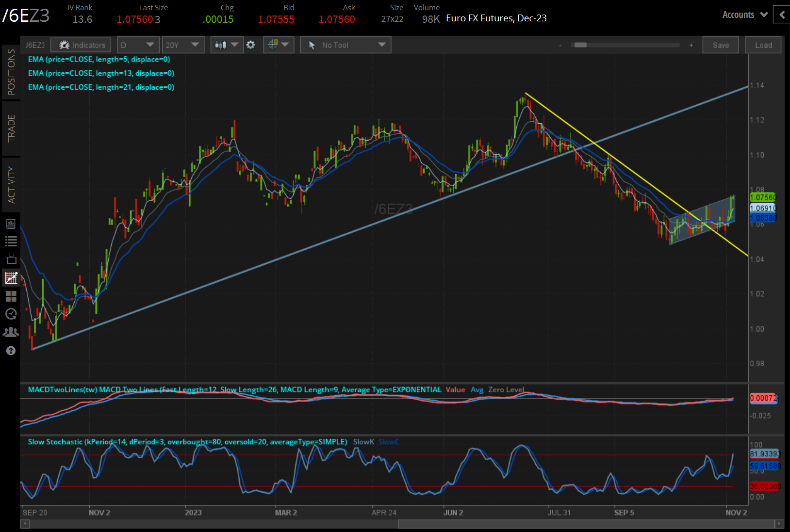Click the Bid price 1.07555

[x=276, y=19]
